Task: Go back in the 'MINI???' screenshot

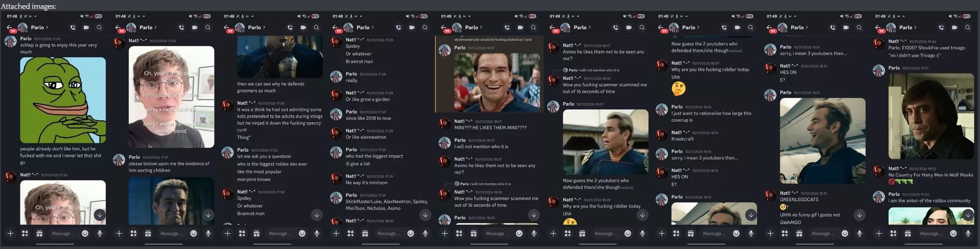Action: (x=444, y=27)
